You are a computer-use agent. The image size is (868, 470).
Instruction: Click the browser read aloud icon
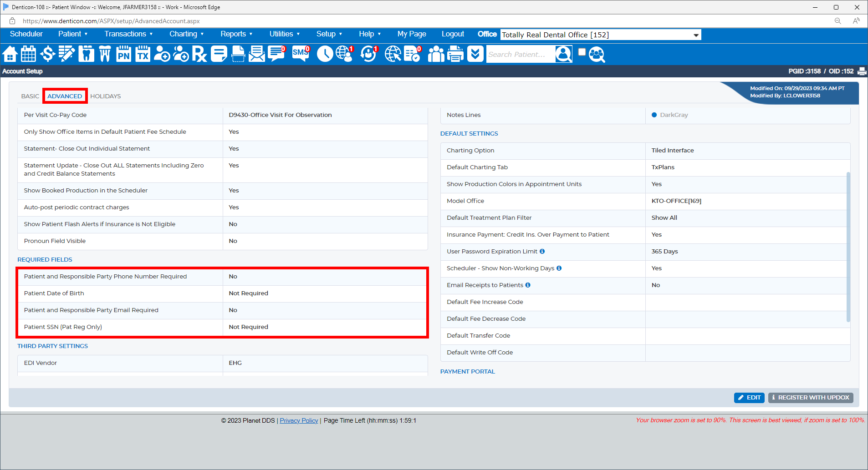(x=856, y=21)
